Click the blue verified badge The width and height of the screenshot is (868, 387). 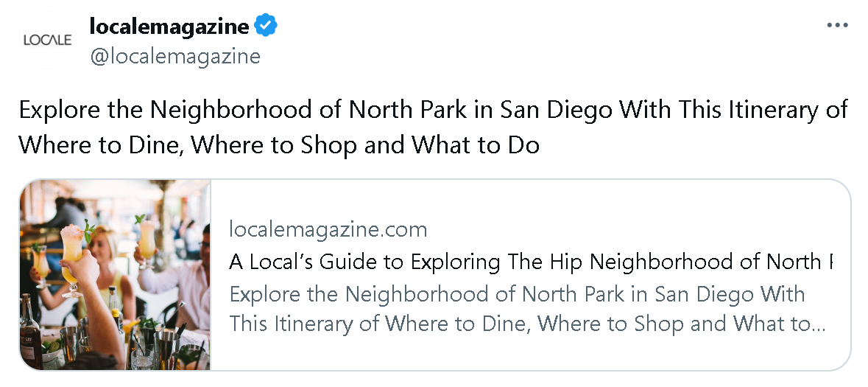266,27
